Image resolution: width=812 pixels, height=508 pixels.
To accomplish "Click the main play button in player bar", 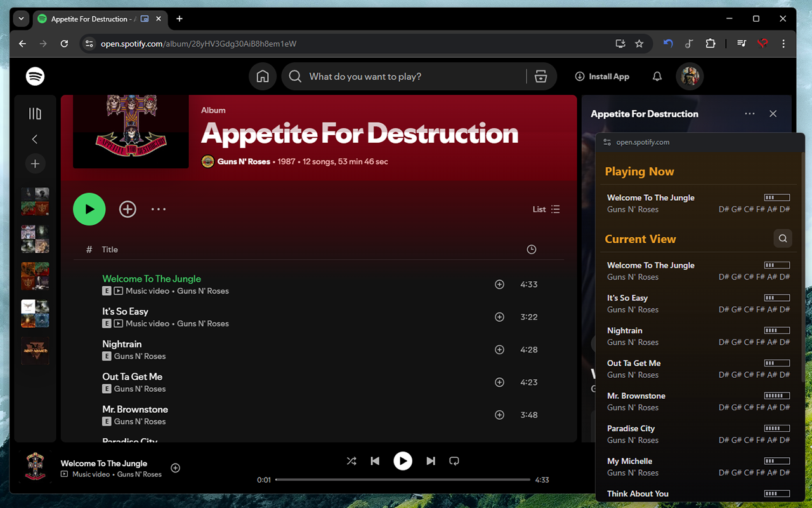I will point(403,461).
